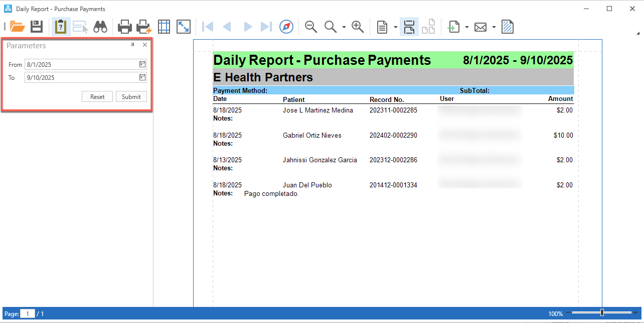Viewport: 644px width, 323px height.
Task: Click patient 'Jahnissi Gonzalez Garcia'
Action: click(320, 160)
